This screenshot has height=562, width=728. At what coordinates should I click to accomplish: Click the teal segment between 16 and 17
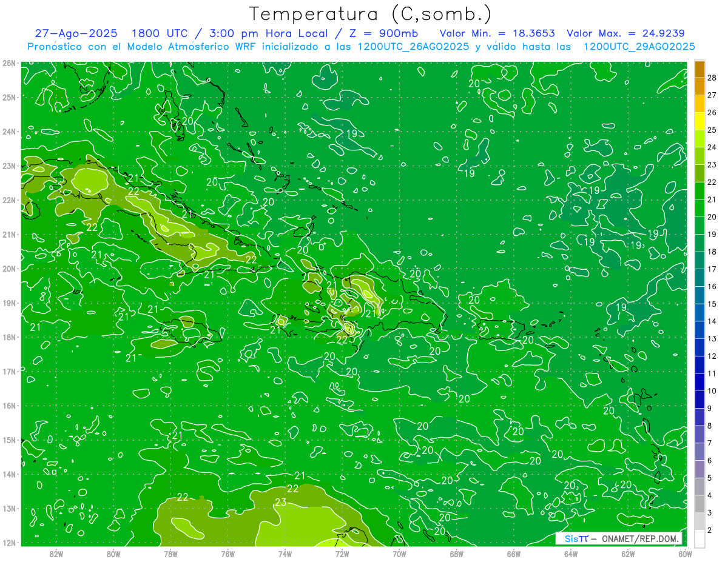pyautogui.click(x=699, y=278)
